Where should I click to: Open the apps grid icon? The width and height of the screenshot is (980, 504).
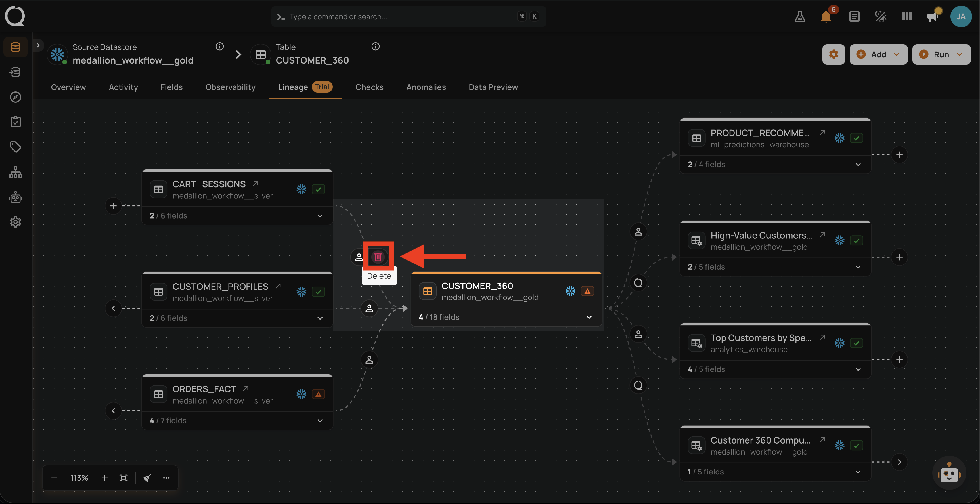(x=906, y=16)
